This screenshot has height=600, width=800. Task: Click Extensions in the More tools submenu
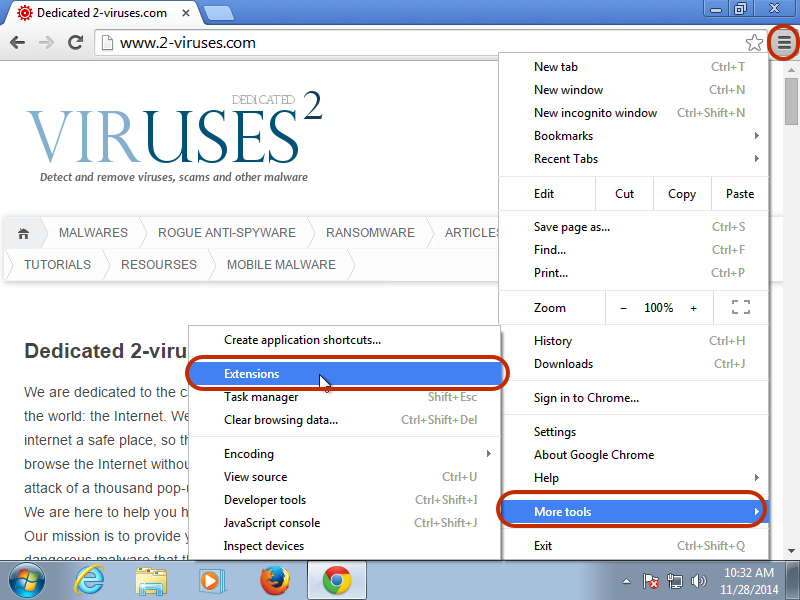[x=345, y=373]
